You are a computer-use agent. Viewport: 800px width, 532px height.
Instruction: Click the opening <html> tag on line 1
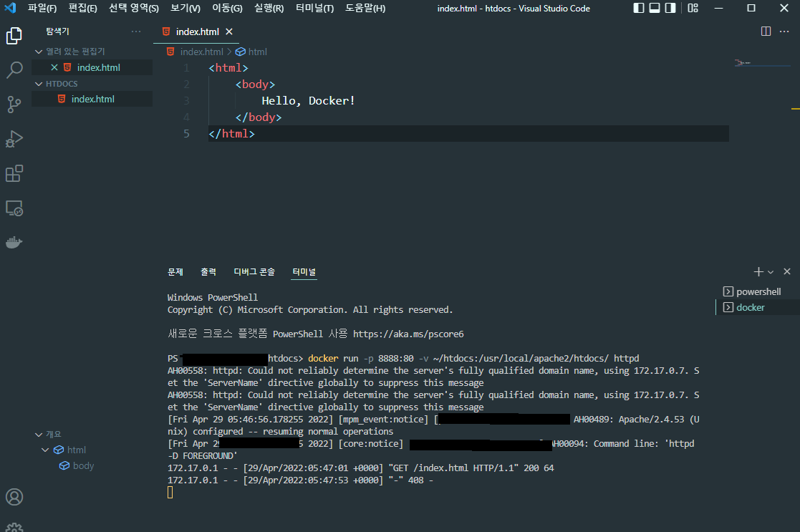(228, 68)
